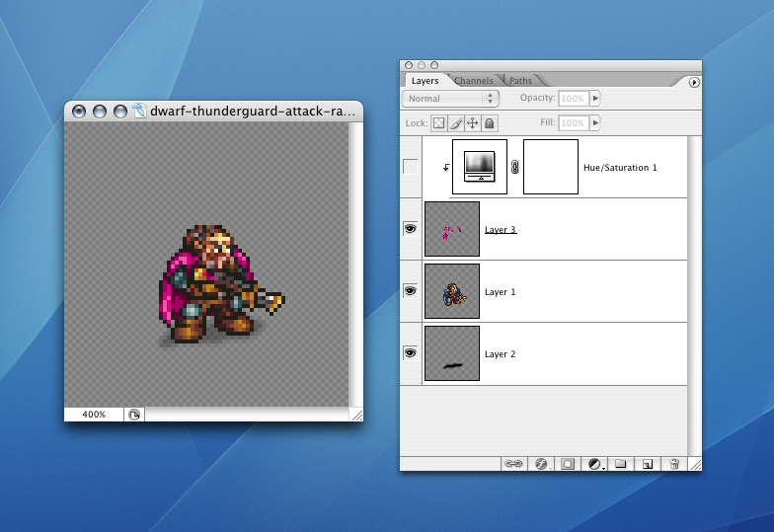Image resolution: width=774 pixels, height=532 pixels.
Task: Hide Layer 3 with its eye icon
Action: (x=411, y=229)
